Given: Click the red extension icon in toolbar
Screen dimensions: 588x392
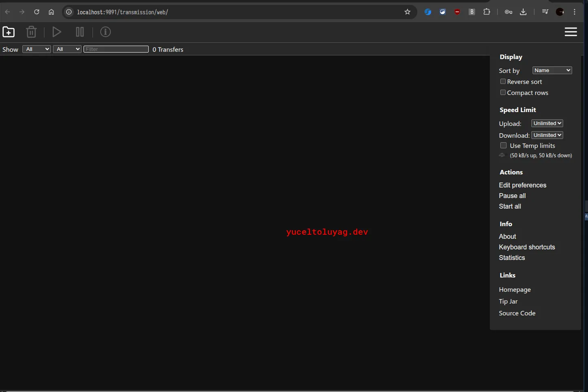Looking at the screenshot, I should coord(457,12).
